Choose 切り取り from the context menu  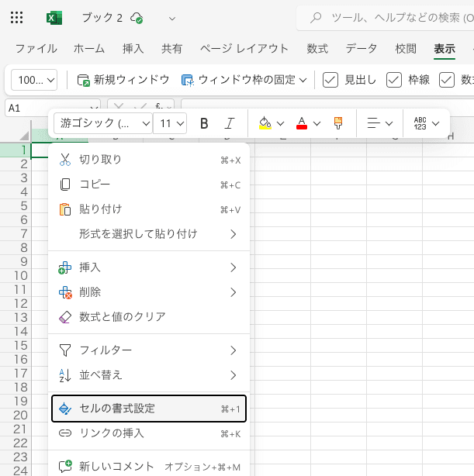pos(149,160)
